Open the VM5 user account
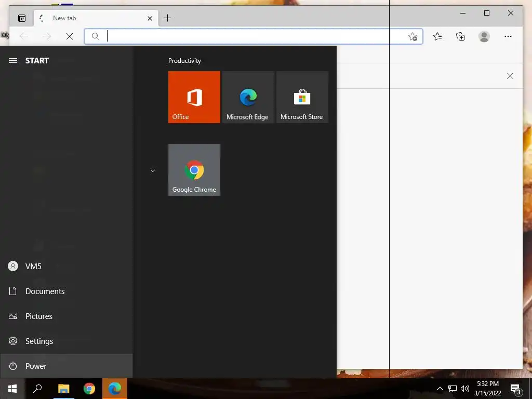The width and height of the screenshot is (532, 399). 66,267
